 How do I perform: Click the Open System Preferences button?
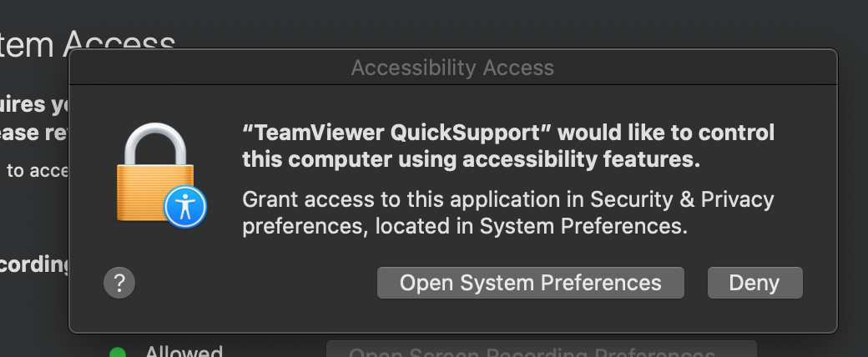(x=530, y=283)
